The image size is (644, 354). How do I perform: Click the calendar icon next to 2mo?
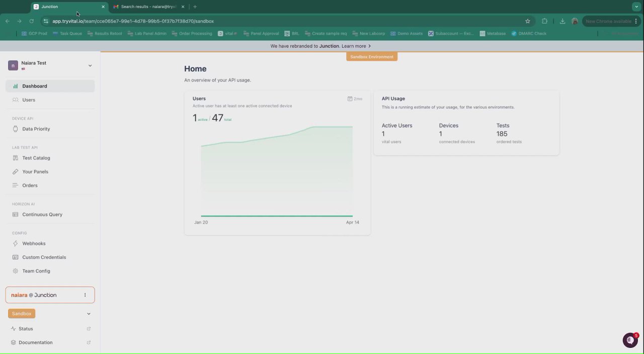(350, 99)
